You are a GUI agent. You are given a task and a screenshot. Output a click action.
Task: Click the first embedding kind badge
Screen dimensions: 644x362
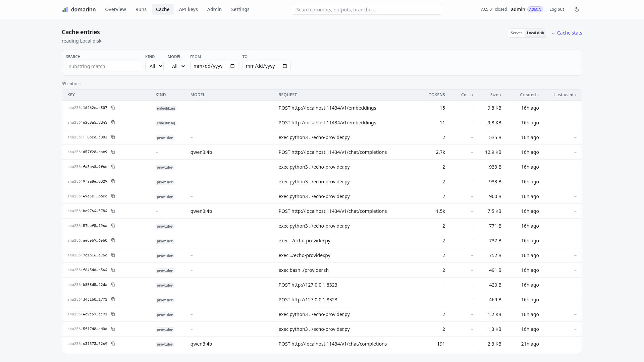pyautogui.click(x=166, y=108)
